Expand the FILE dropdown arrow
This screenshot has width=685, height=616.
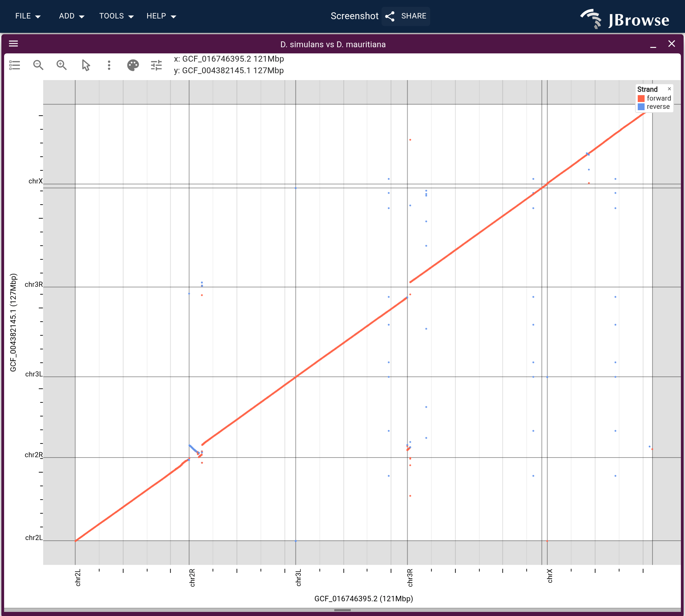(x=38, y=17)
